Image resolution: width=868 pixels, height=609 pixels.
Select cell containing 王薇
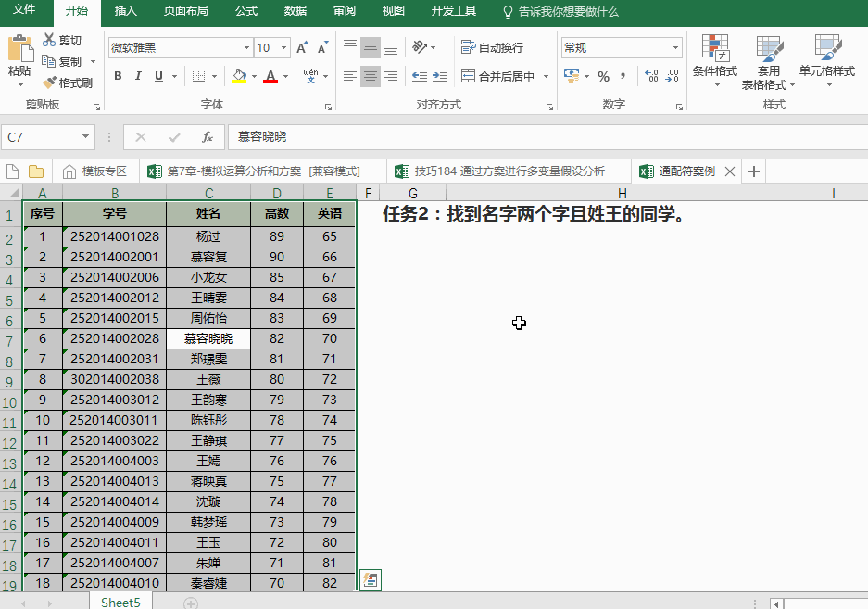click(208, 379)
